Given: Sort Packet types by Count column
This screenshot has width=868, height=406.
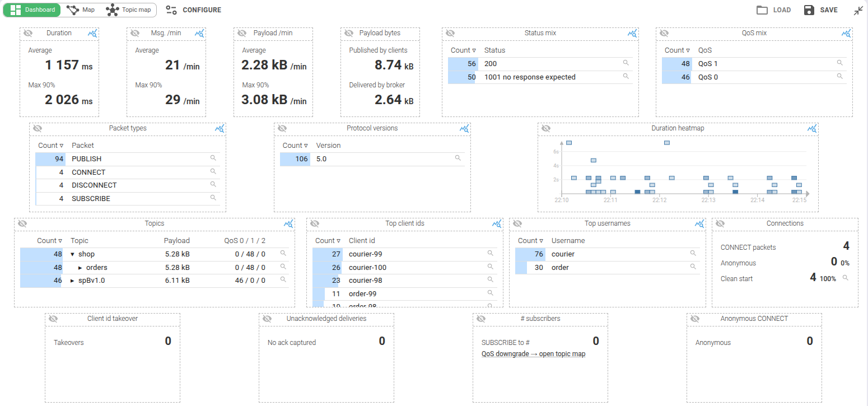Looking at the screenshot, I should 50,146.
